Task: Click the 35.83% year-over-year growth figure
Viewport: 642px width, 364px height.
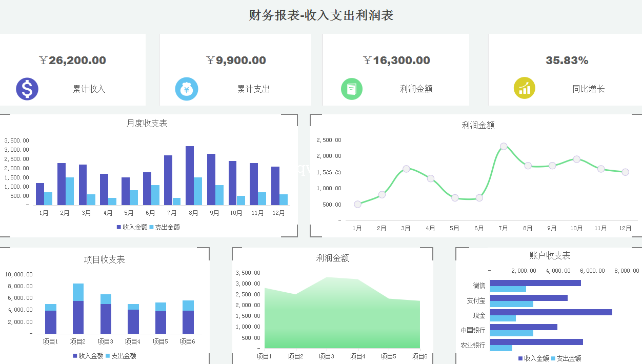Action: [x=567, y=60]
